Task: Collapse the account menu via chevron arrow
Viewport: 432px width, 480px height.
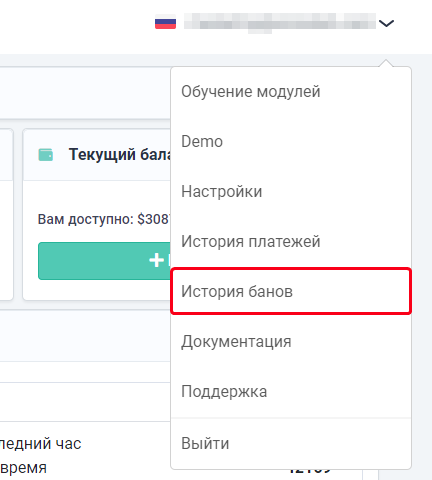Action: pyautogui.click(x=386, y=23)
